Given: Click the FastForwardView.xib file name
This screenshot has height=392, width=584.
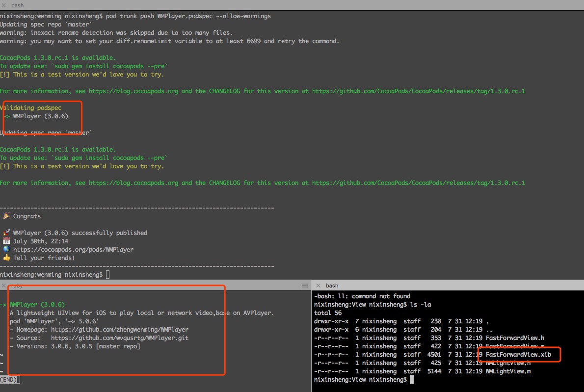Looking at the screenshot, I should [518, 355].
